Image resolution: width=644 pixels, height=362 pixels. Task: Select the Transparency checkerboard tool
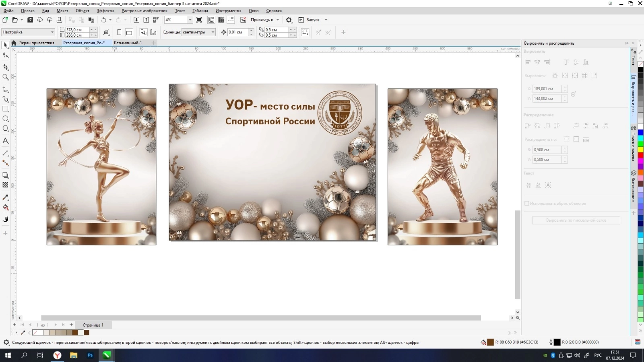point(6,185)
